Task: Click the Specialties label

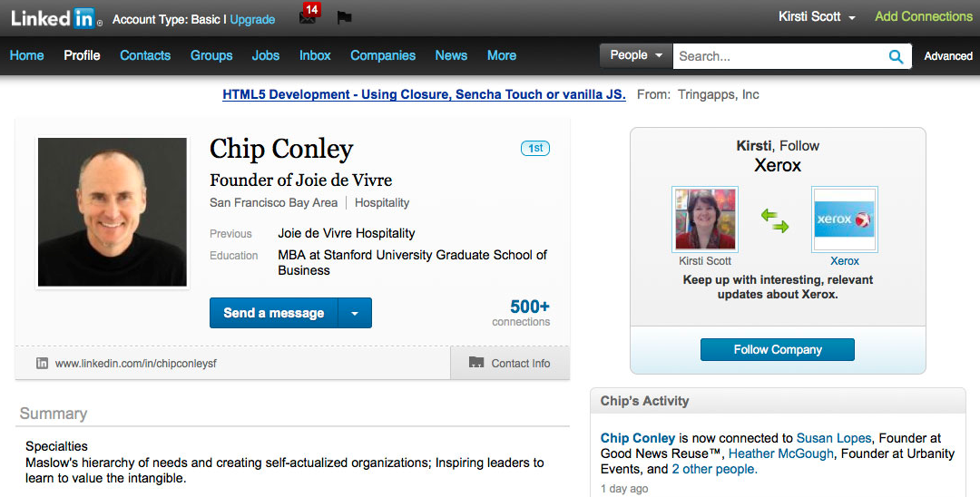Action: [x=56, y=446]
